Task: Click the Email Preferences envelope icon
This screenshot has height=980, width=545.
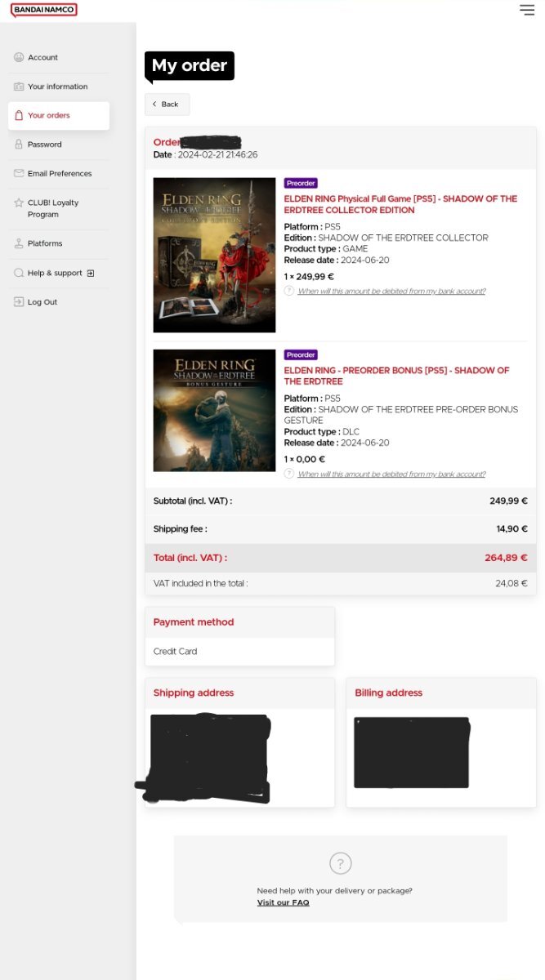Action: [19, 173]
